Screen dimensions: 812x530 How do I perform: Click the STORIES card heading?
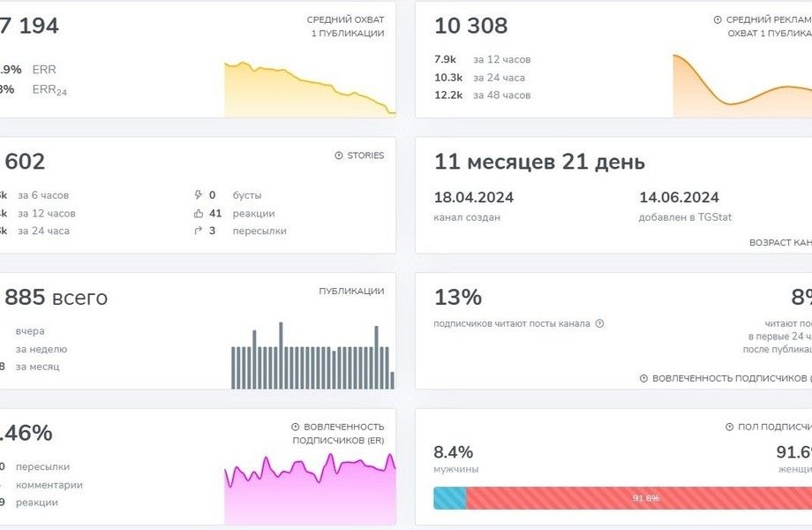pos(365,155)
